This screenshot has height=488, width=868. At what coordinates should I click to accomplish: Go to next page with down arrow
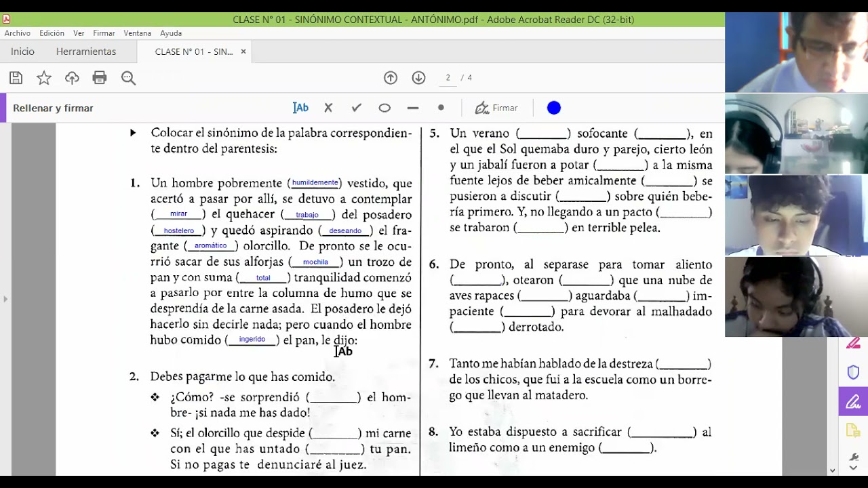[418, 78]
